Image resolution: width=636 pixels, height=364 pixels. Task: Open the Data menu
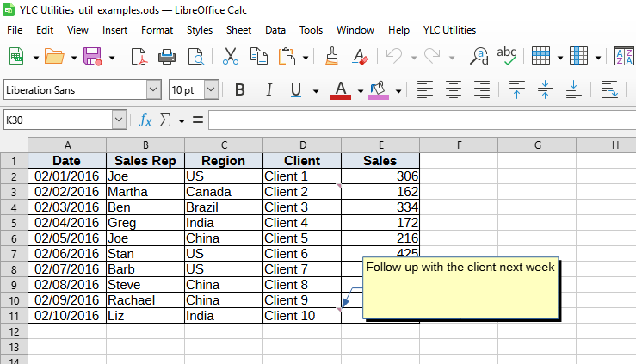pos(275,29)
